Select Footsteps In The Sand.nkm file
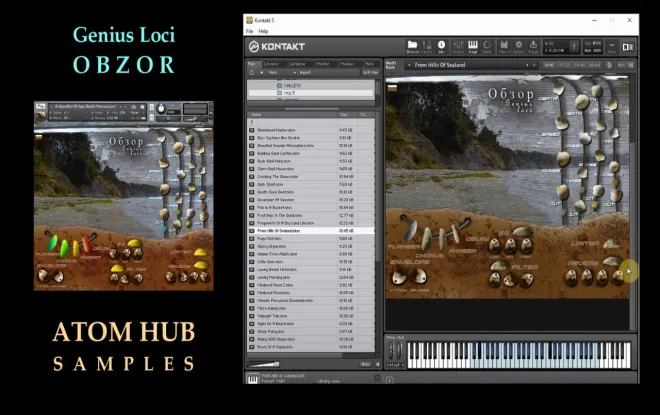Image resolution: width=660 pixels, height=415 pixels. pos(310,215)
